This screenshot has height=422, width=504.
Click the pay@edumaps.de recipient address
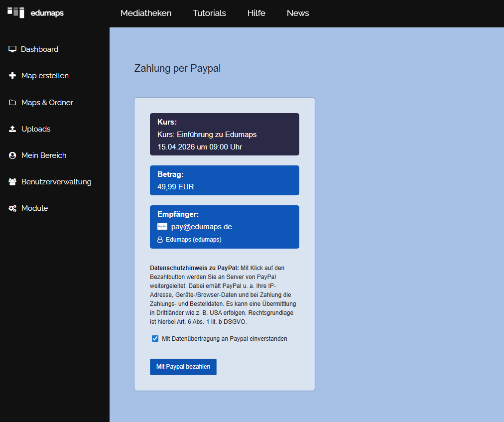(x=201, y=227)
